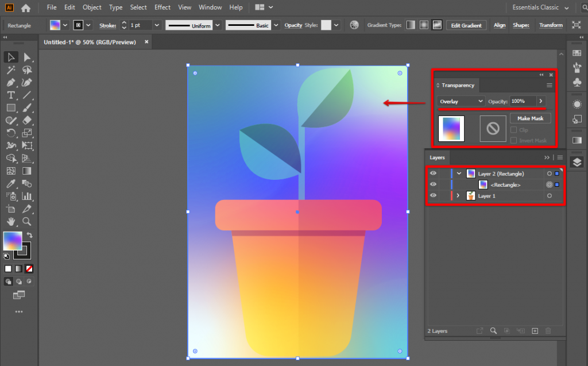588x366 pixels.
Task: Open the Window menu
Action: [x=210, y=7]
